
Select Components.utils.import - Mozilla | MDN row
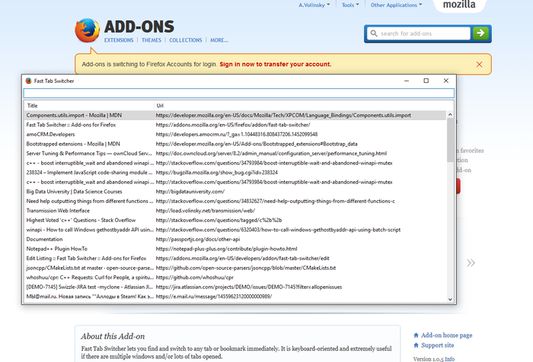(x=235, y=115)
